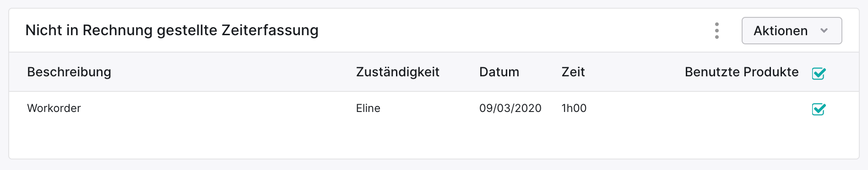Click the Aktionen dropdown chevron arrow
Screen dimensions: 868x170
point(824,31)
